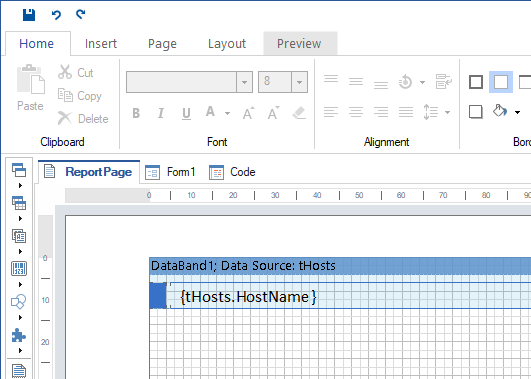The width and height of the screenshot is (531, 379).
Task: Justify the text
Action: click(406, 112)
